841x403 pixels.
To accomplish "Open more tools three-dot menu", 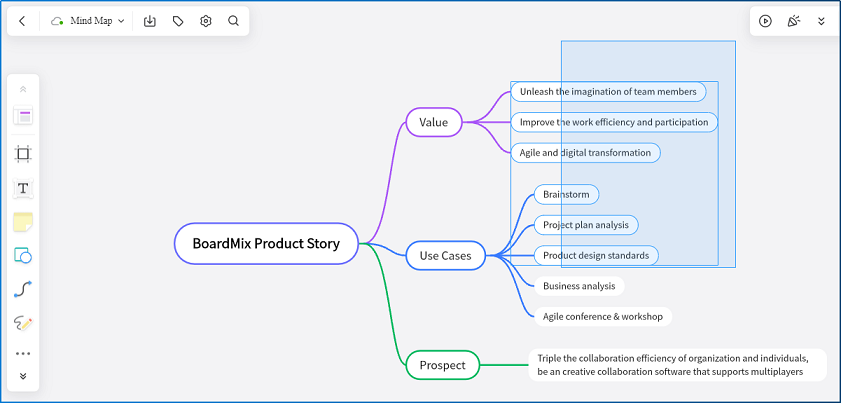I will coord(23,354).
